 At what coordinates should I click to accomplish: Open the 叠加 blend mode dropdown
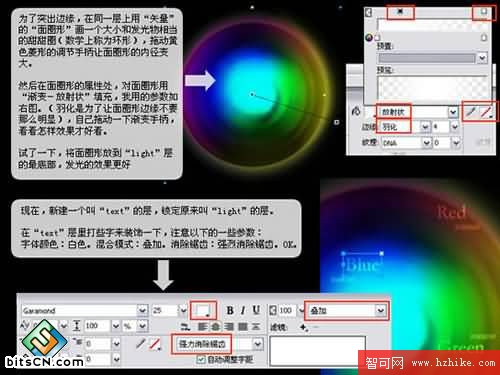click(x=346, y=311)
